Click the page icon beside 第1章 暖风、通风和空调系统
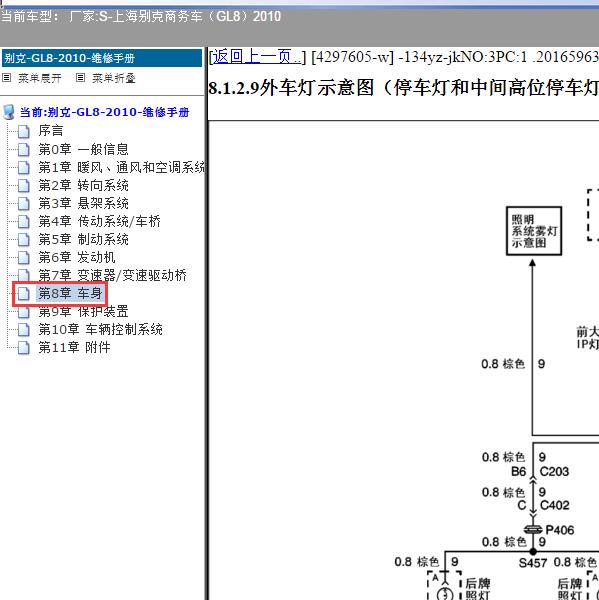Viewport: 599px width, 600px height. (24, 167)
